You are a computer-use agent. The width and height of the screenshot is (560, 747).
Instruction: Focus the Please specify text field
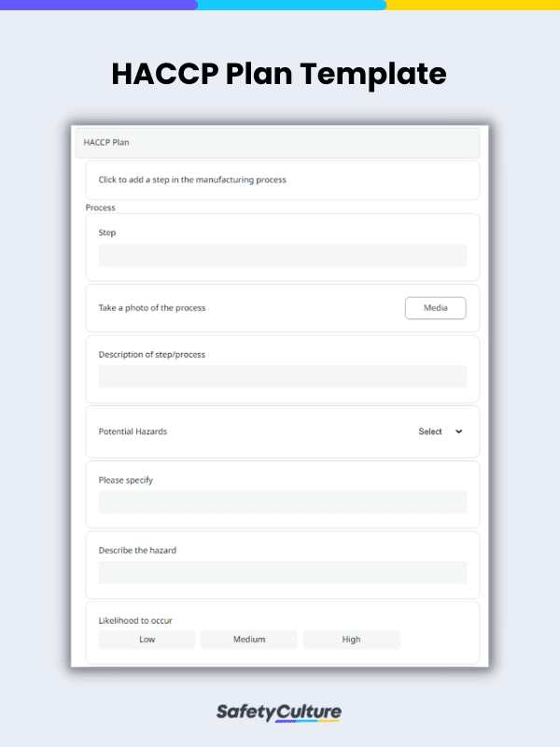pyautogui.click(x=283, y=502)
